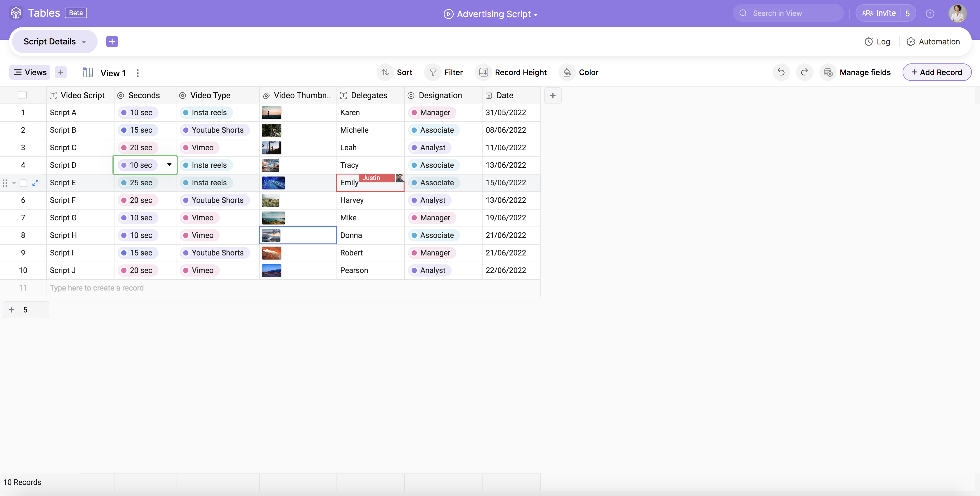The height and width of the screenshot is (496, 980).
Task: Open the help question mark icon
Action: tap(930, 14)
